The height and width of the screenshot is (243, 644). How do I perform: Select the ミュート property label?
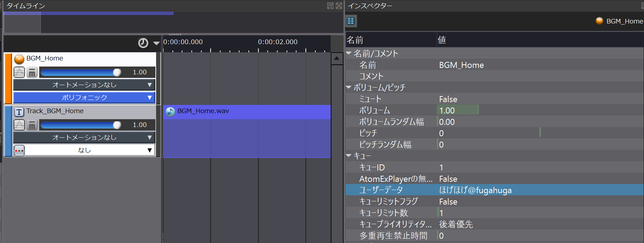(x=370, y=99)
